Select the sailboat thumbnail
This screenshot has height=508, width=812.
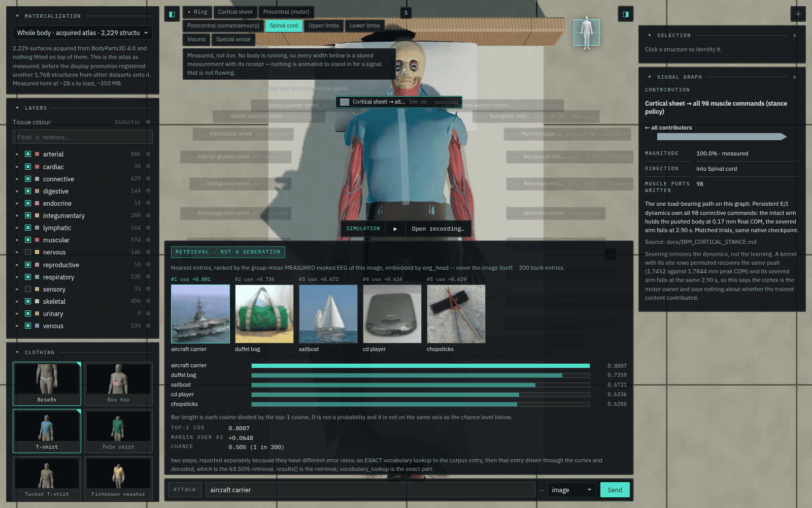coord(328,314)
